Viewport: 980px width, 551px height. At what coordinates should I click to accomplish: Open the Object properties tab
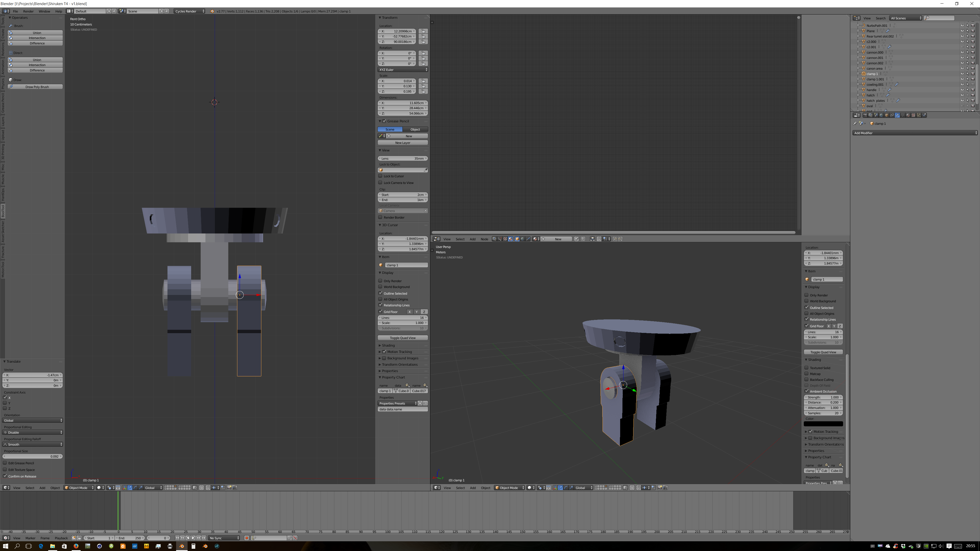[887, 115]
